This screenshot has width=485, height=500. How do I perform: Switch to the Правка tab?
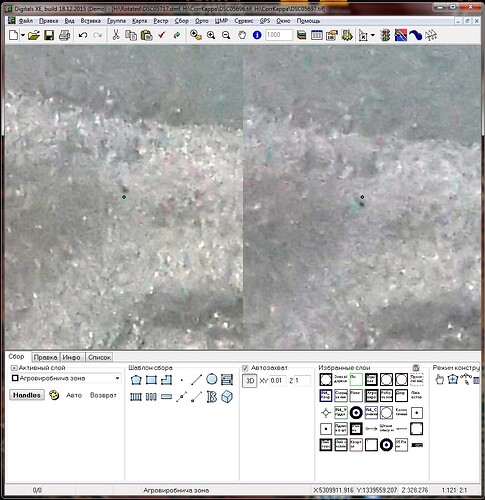point(45,357)
